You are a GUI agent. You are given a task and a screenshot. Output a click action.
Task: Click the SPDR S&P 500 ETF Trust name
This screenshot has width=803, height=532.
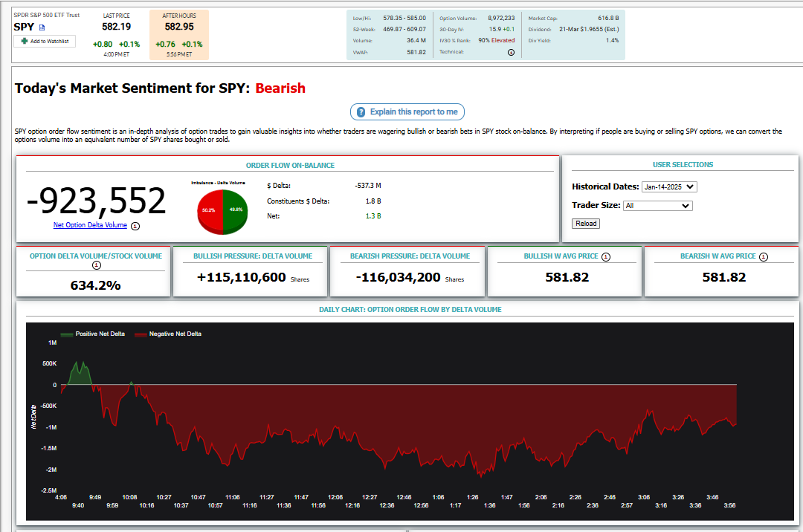(47, 16)
